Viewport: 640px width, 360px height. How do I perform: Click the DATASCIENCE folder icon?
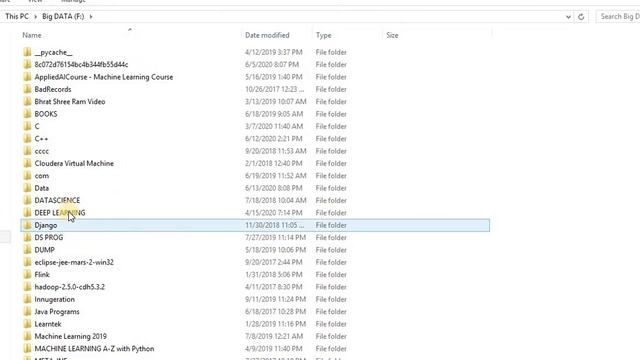coord(27,200)
